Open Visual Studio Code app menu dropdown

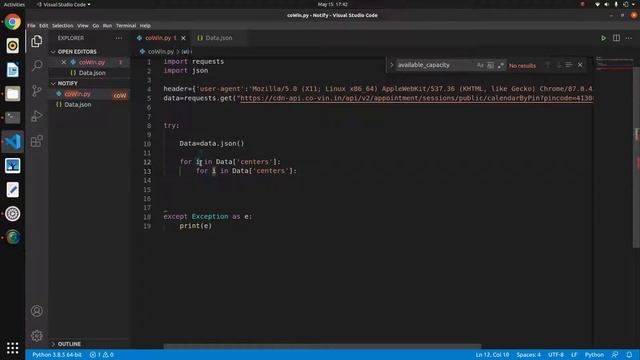64,4
